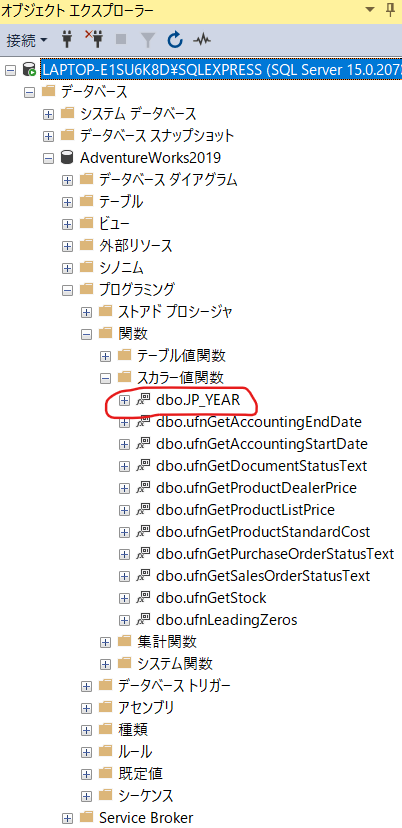Click folder icon beside Service Broker

click(x=87, y=817)
